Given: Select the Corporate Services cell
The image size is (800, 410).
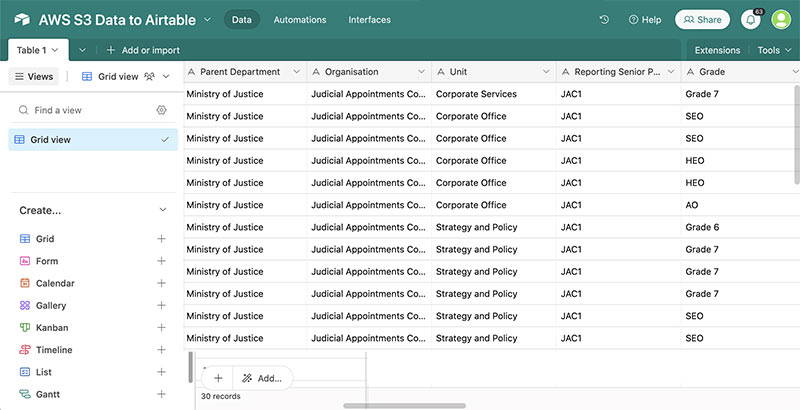Looking at the screenshot, I should click(x=494, y=94).
